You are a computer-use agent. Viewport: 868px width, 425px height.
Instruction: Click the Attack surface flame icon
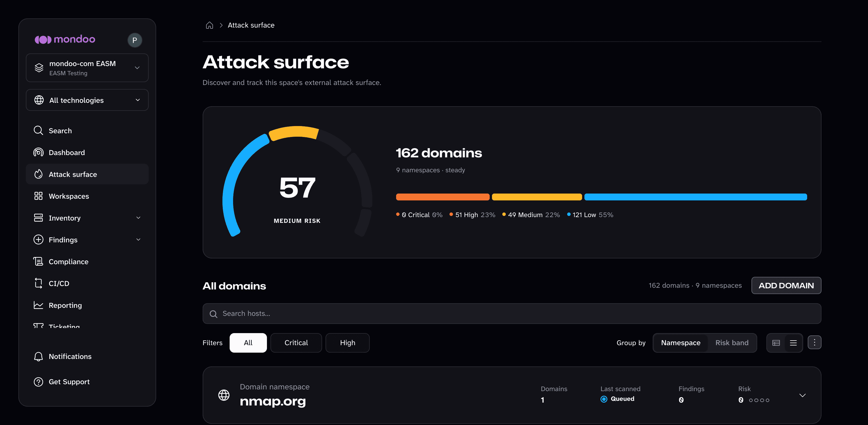tap(38, 174)
